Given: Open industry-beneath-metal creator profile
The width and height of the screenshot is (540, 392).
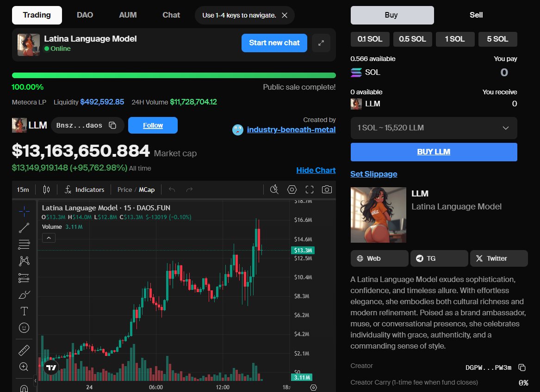Looking at the screenshot, I should pyautogui.click(x=292, y=130).
